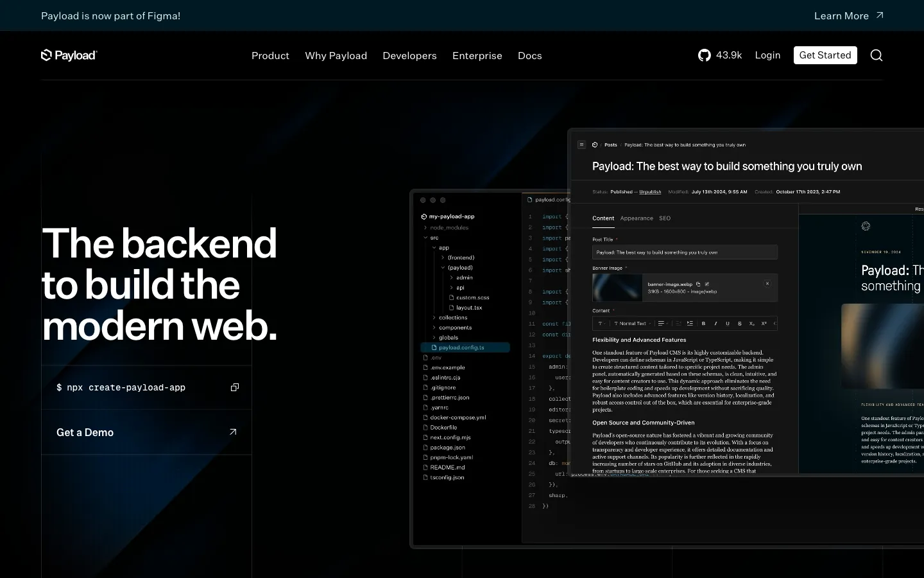Select the Content tab in the post editor
Image resolution: width=924 pixels, height=578 pixels.
[x=603, y=218]
